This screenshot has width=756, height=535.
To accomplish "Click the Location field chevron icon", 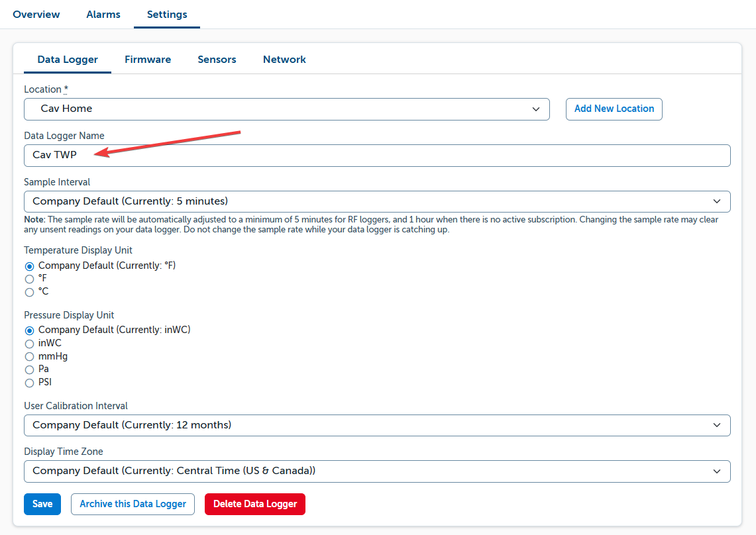I will pyautogui.click(x=536, y=109).
